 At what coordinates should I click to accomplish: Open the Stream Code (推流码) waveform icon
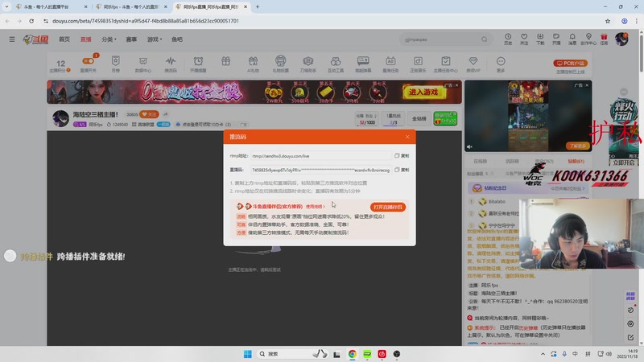171,64
